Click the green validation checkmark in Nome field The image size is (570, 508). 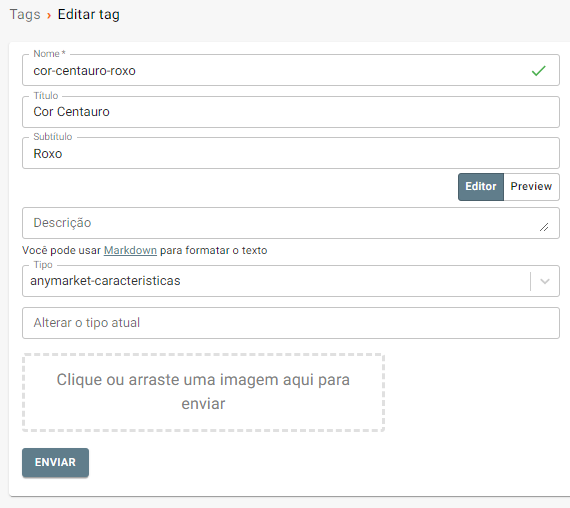[538, 71]
